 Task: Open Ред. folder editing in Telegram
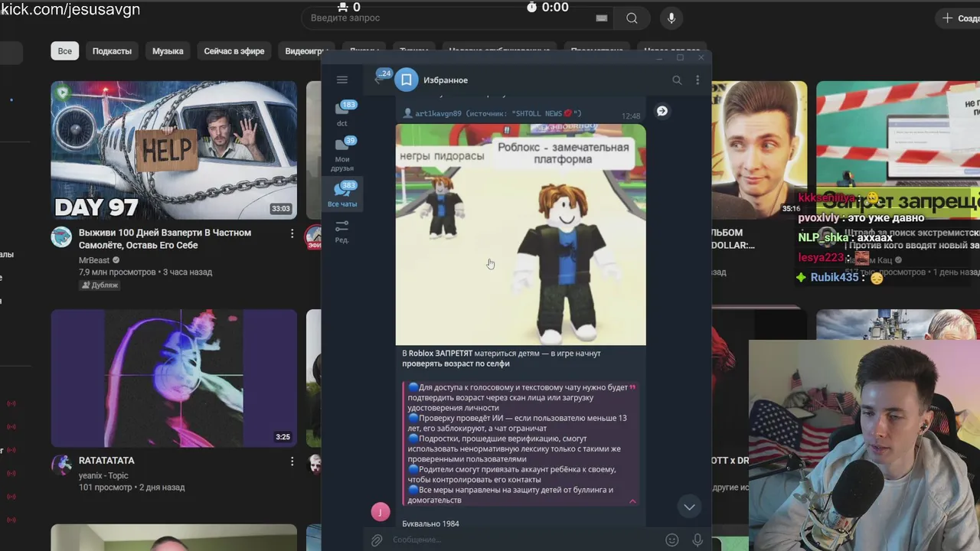click(342, 231)
